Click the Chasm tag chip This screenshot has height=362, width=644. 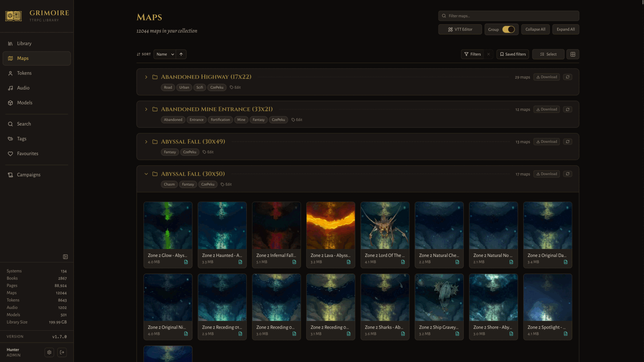click(169, 185)
